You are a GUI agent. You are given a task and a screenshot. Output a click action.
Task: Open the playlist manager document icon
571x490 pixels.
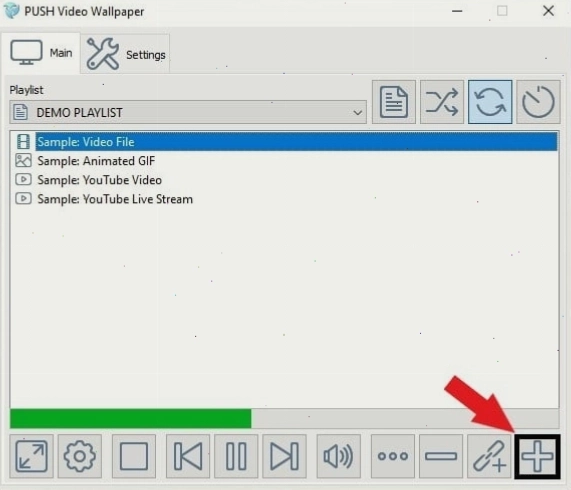tap(394, 102)
